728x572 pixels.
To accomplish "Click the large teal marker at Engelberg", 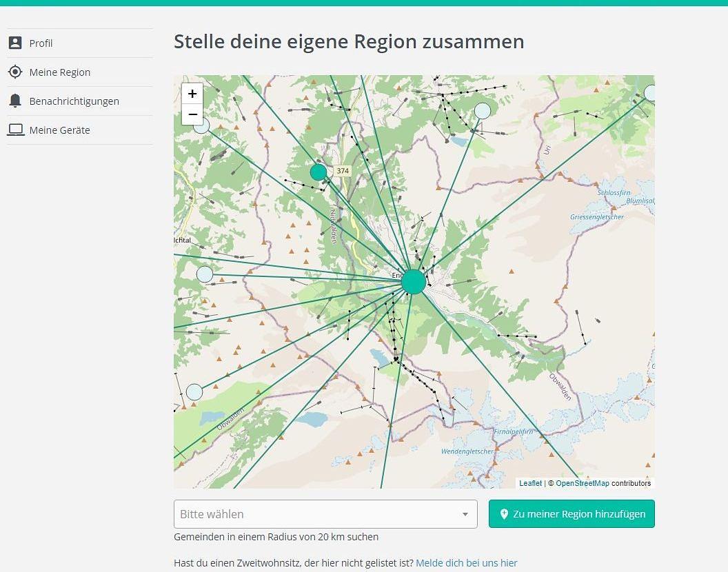I will (414, 282).
